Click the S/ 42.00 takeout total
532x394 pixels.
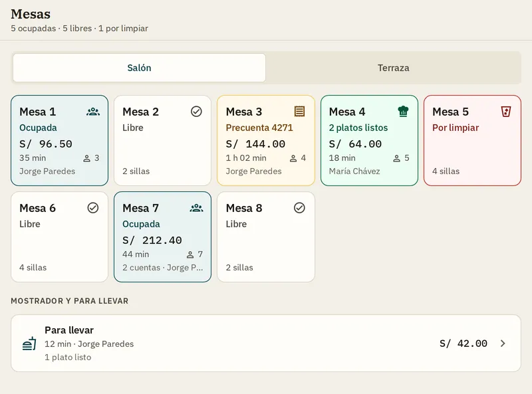[x=464, y=344]
